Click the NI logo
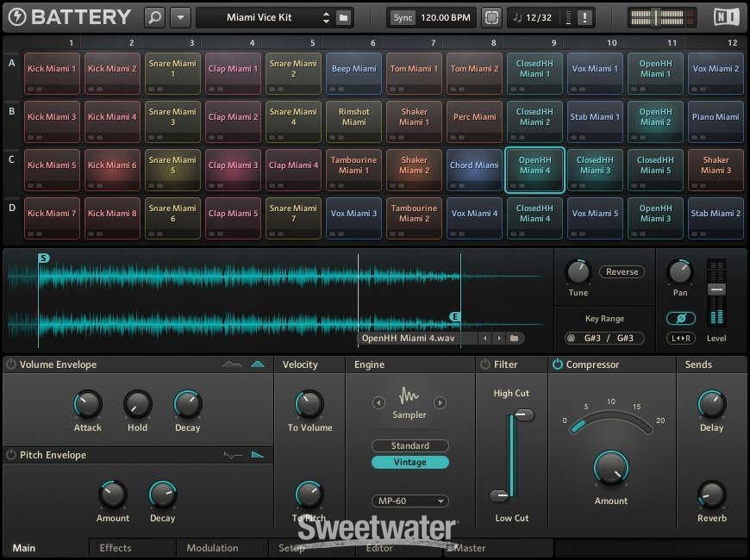The image size is (750, 560). (x=726, y=18)
